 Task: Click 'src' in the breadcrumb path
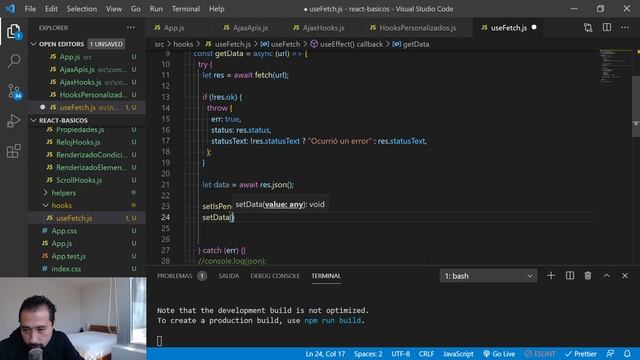(159, 44)
